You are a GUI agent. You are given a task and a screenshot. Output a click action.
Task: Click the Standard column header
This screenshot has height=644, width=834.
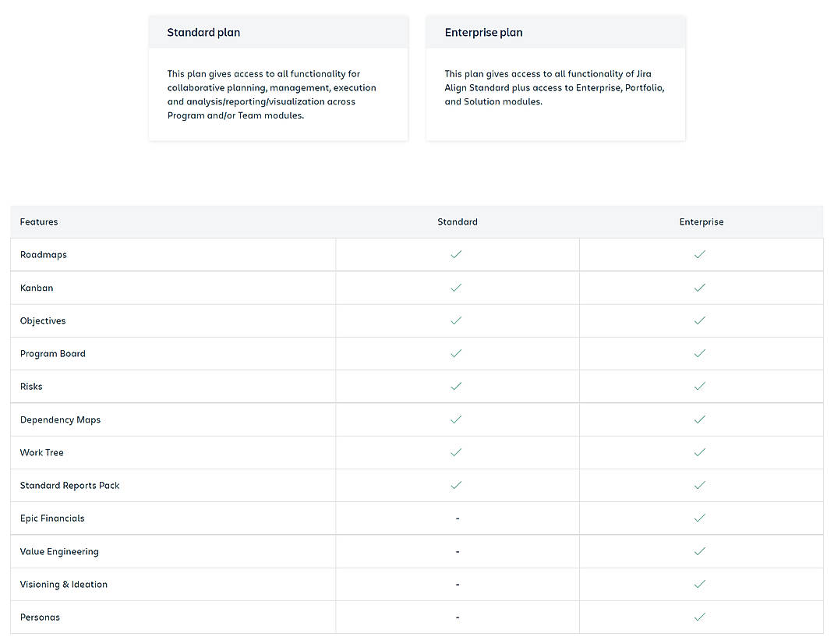click(457, 221)
